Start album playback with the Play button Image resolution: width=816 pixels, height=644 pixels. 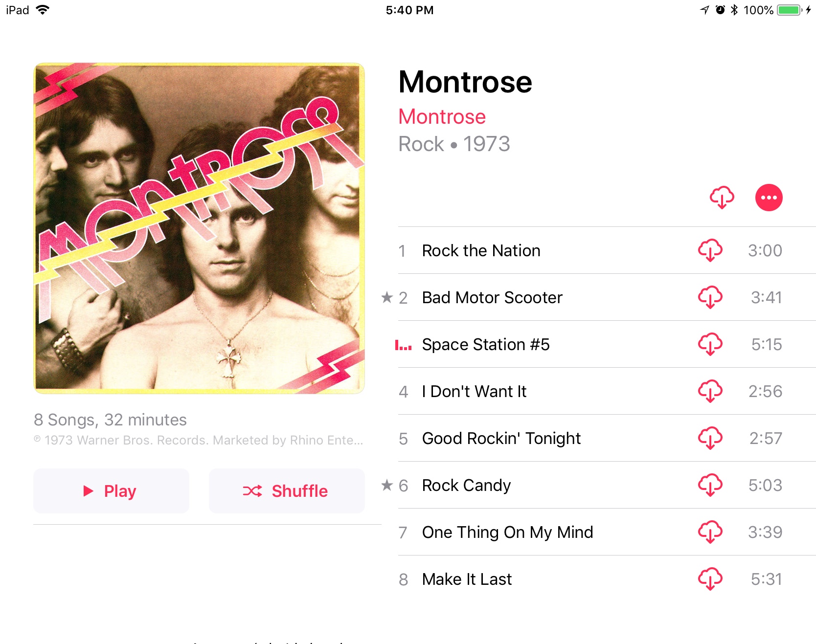tap(111, 491)
